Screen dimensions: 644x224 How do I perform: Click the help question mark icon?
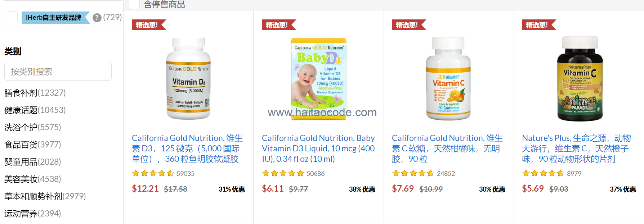(x=97, y=18)
